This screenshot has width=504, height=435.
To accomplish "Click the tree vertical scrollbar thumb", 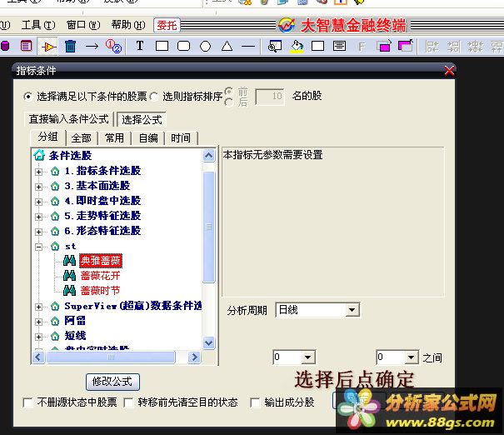I will (x=209, y=227).
